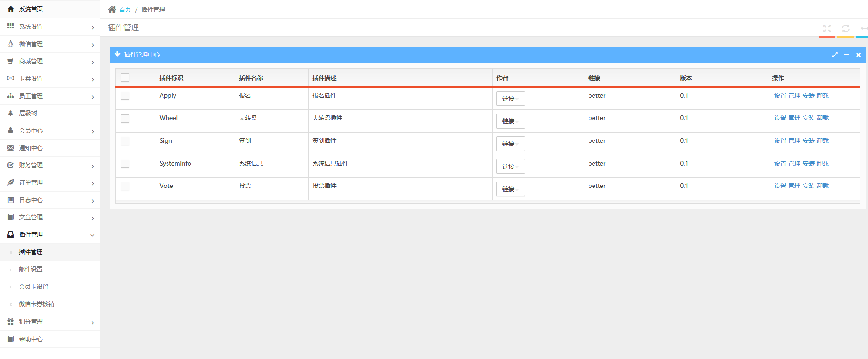Open the 链接 dropdown in the Wheel row
The height and width of the screenshot is (359, 868).
point(510,121)
